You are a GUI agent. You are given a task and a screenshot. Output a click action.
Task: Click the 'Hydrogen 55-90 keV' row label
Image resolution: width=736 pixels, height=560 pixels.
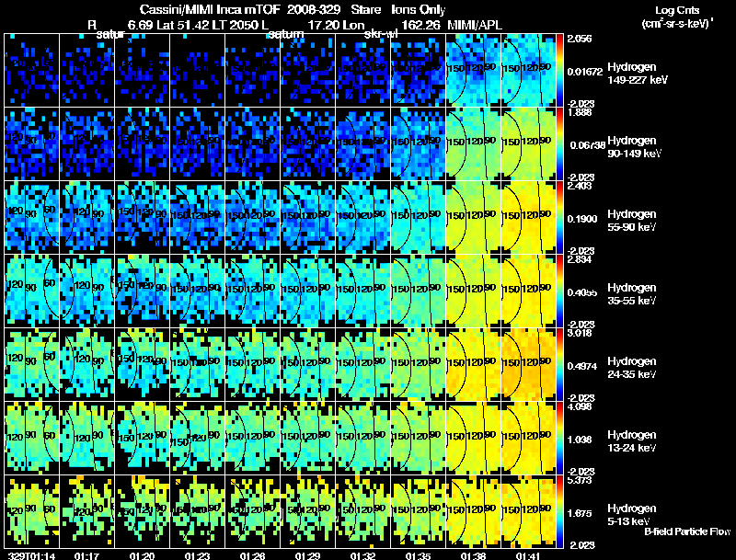click(x=632, y=221)
